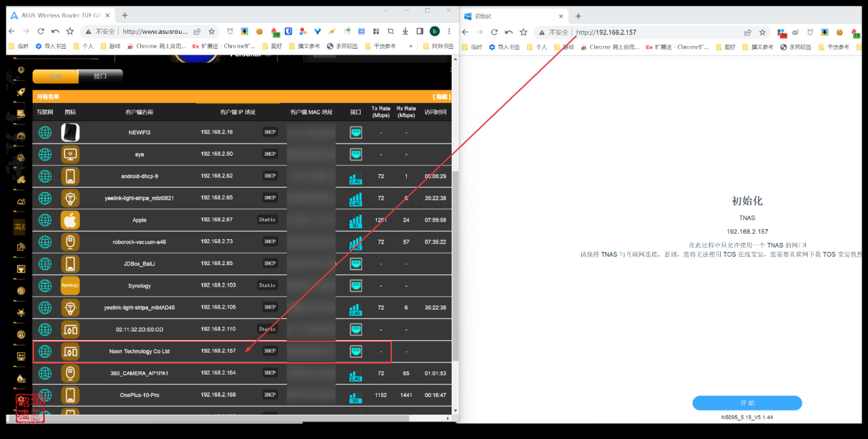
Task: Click the Noon Technology Co Ltd device icon
Action: pyautogui.click(x=71, y=352)
